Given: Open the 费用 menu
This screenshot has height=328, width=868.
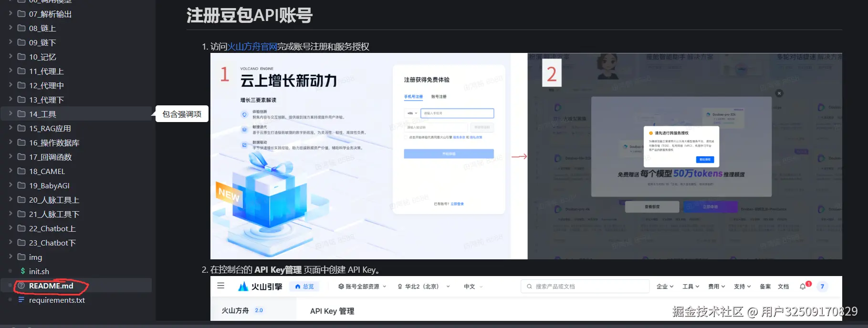Looking at the screenshot, I should tap(716, 287).
